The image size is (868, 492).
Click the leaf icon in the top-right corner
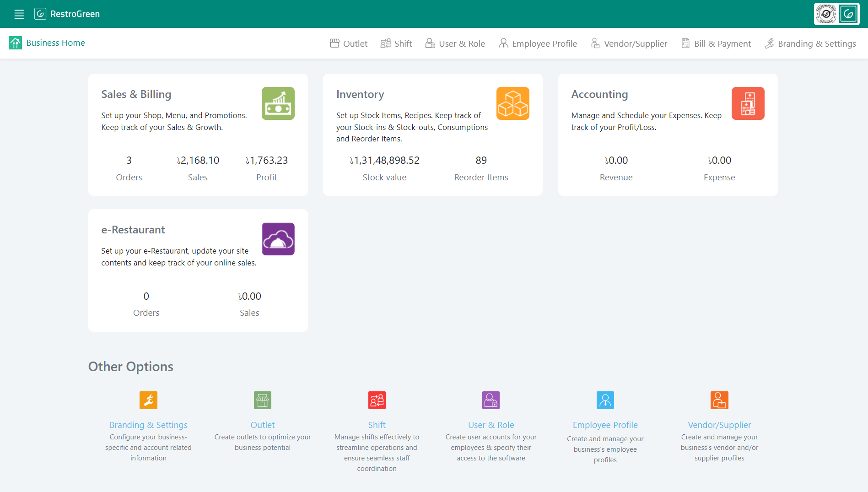849,14
